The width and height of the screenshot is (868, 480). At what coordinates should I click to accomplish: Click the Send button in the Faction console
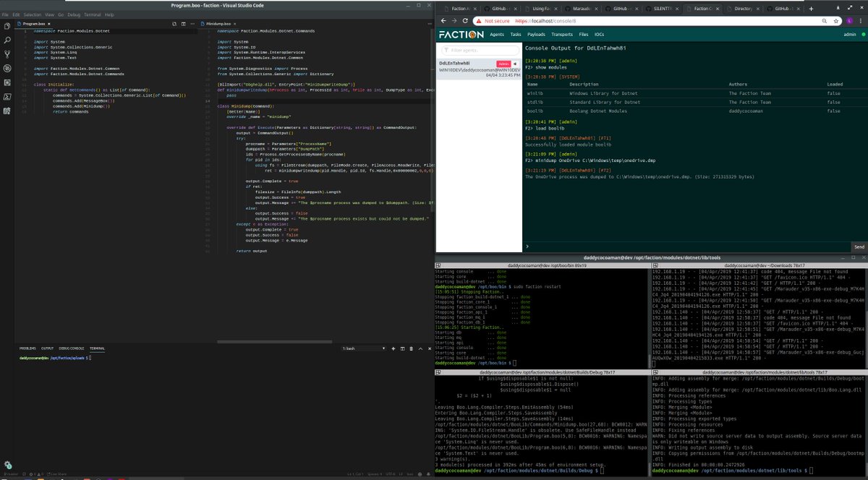click(859, 247)
